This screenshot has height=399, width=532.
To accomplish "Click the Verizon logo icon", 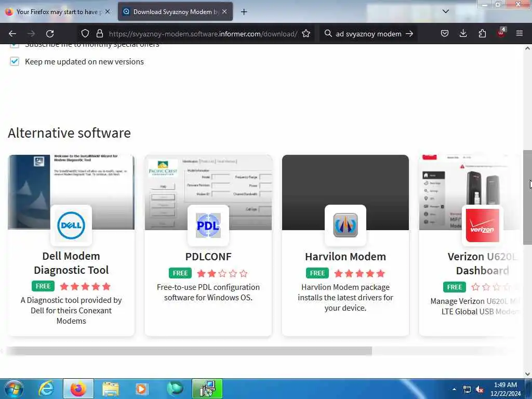I will coord(483,225).
